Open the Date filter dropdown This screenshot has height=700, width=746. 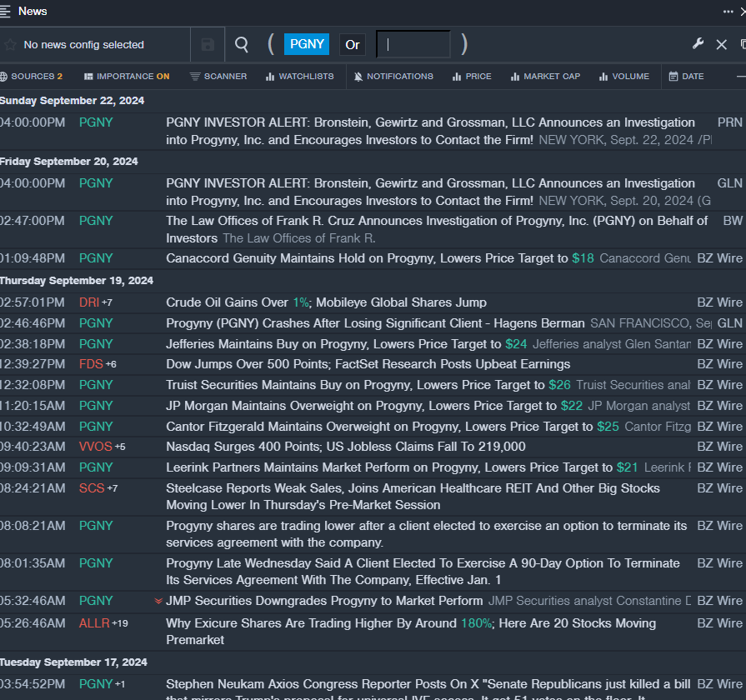tap(686, 77)
